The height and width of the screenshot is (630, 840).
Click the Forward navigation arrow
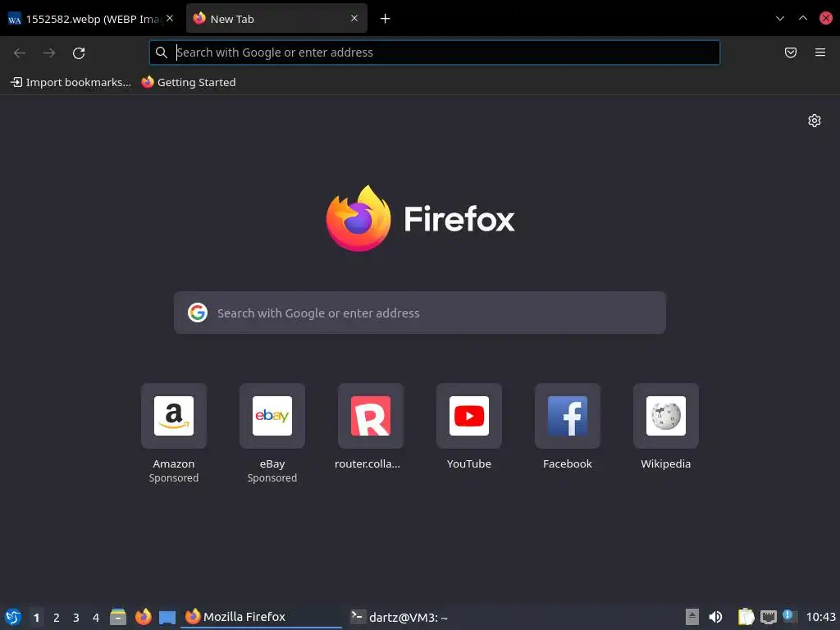pos(48,53)
